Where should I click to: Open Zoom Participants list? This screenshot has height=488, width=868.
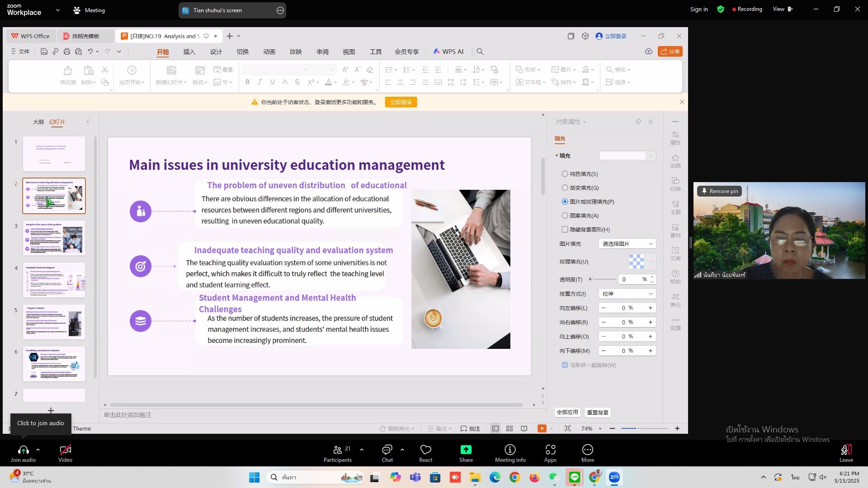(x=338, y=453)
